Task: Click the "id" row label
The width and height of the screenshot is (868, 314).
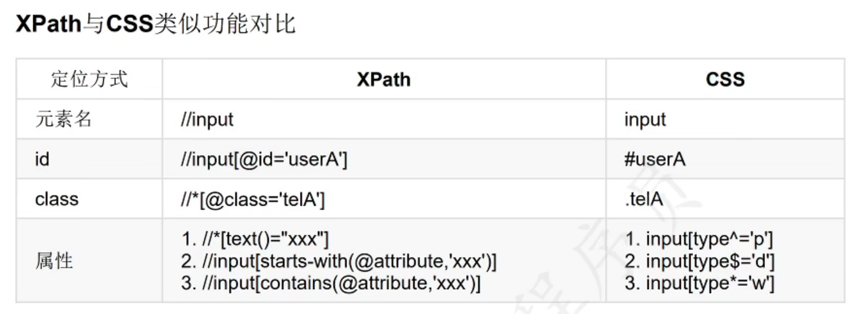Action: (42, 159)
